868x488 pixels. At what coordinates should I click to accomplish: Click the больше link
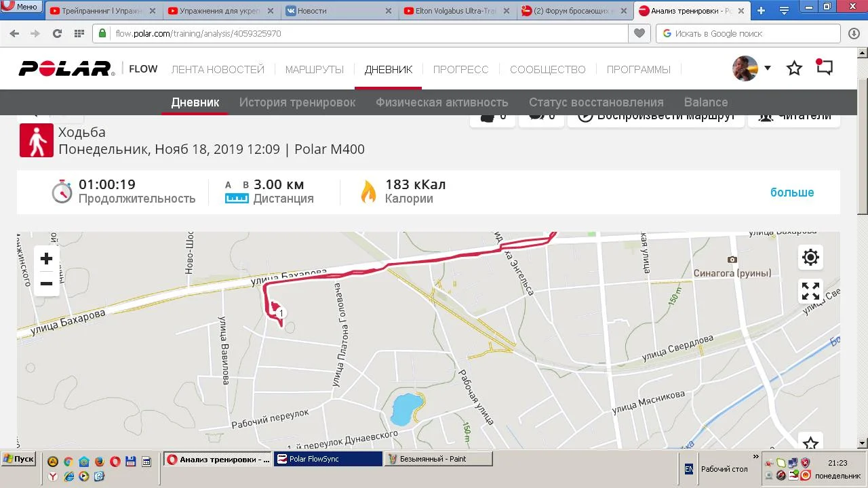[792, 192]
